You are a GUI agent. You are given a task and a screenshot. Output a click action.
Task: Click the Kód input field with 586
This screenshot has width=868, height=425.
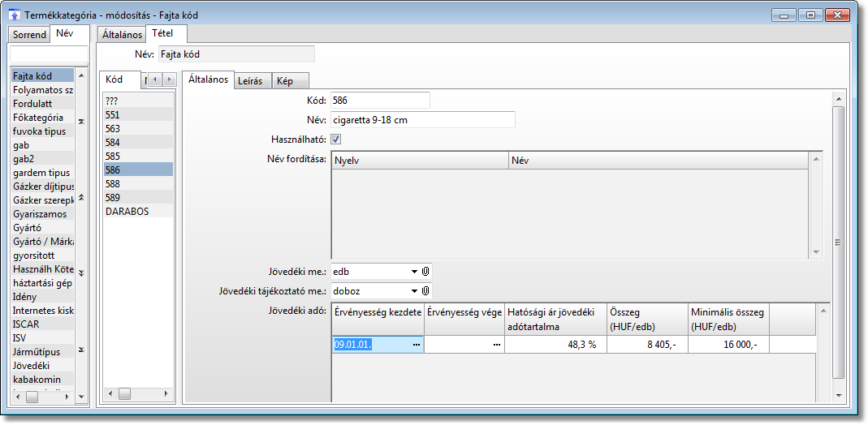[x=380, y=101]
